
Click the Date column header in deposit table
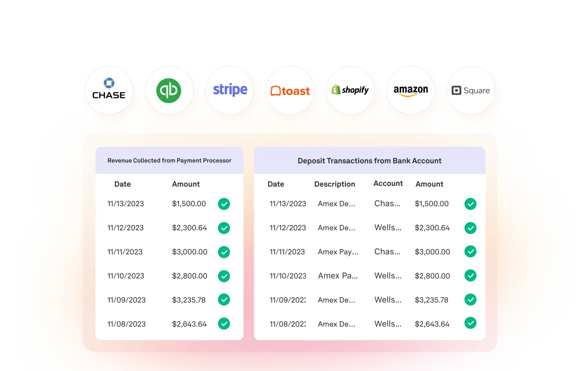276,184
